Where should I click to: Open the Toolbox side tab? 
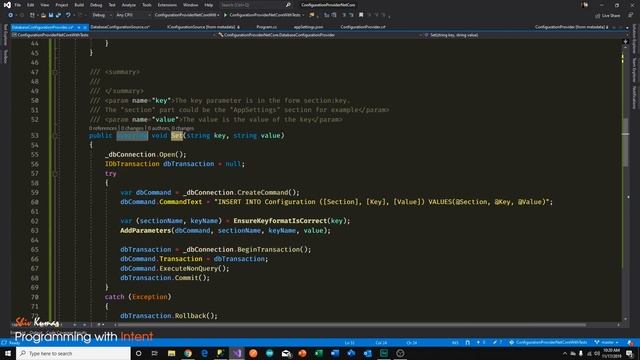click(x=5, y=56)
